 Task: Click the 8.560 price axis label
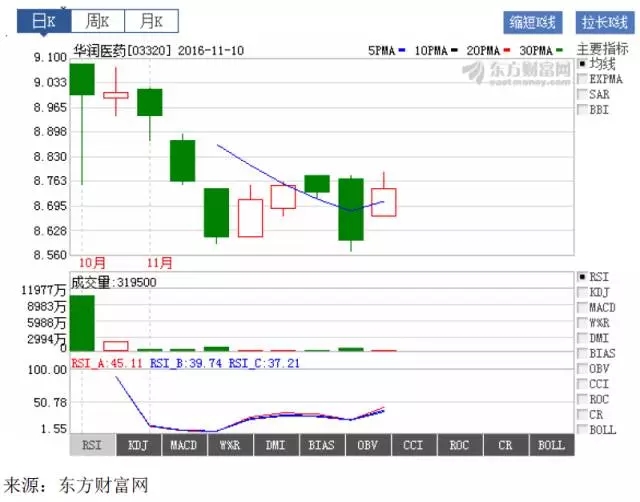[x=50, y=255]
